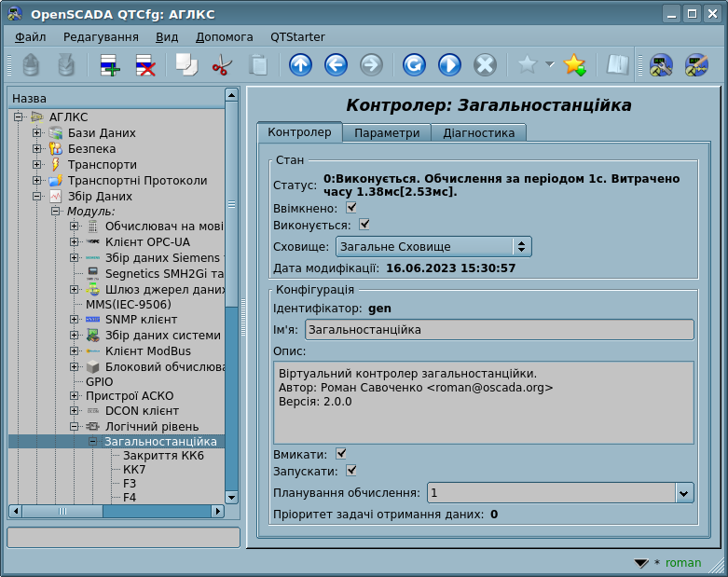Screen dimensions: 728x577
Task: Switch to the Параметри tab
Action: tap(387, 133)
